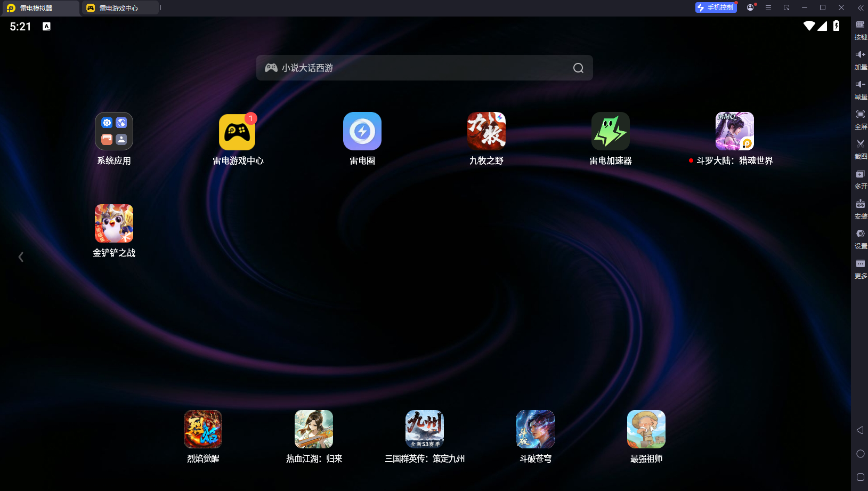Go to previous page with left chevron
The width and height of the screenshot is (868, 491).
click(x=21, y=257)
